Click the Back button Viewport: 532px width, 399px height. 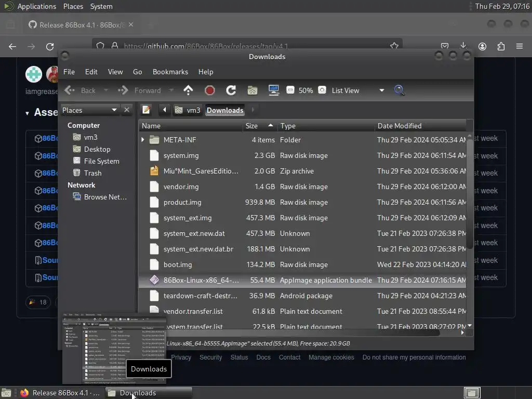[81, 90]
